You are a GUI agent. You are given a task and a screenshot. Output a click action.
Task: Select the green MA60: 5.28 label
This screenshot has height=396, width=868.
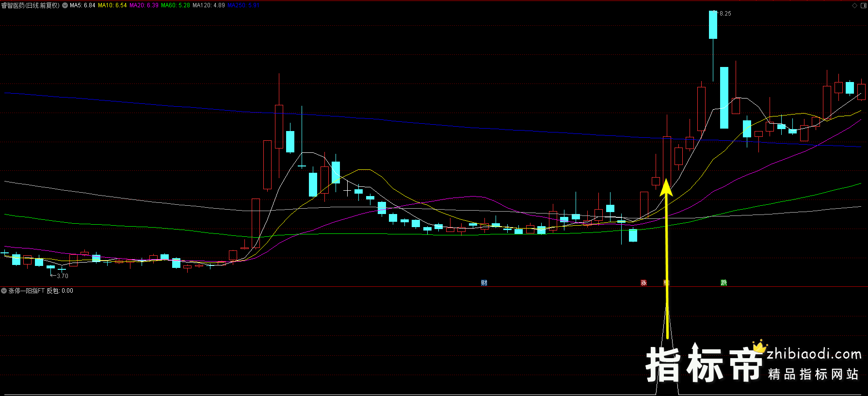176,5
